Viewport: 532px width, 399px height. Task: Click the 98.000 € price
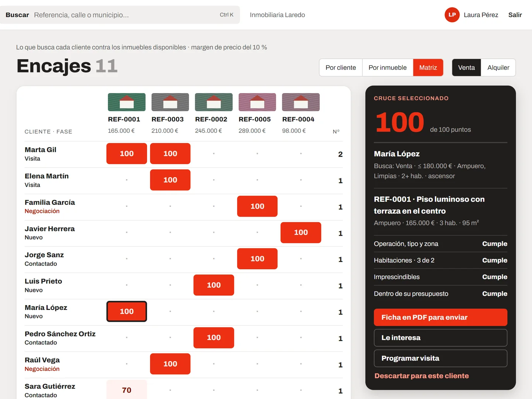294,131
